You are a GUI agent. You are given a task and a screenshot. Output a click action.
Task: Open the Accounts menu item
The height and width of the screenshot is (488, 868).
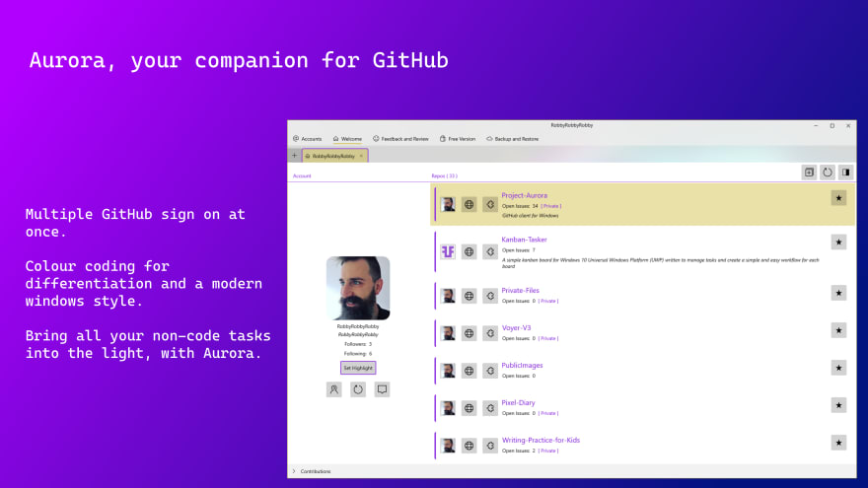tap(307, 139)
